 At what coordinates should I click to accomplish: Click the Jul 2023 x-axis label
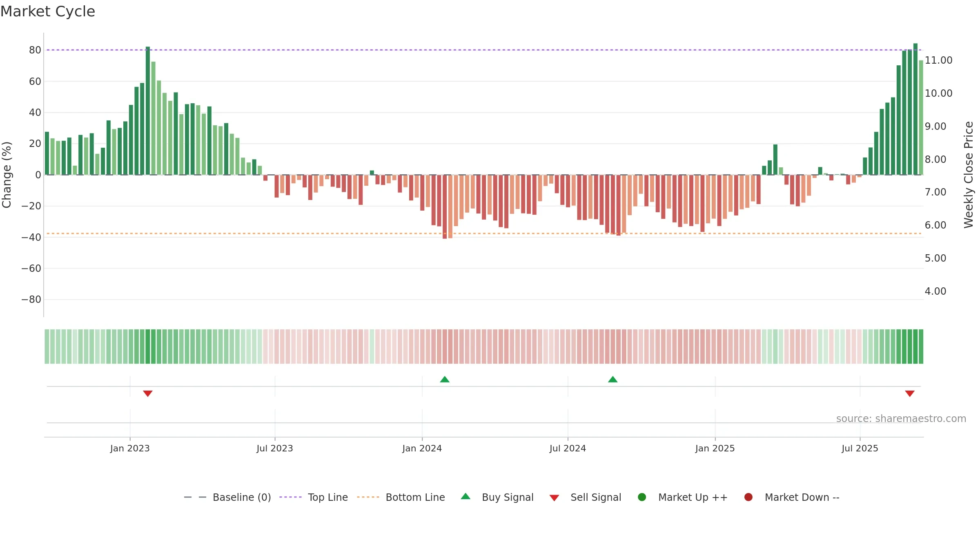coord(275,448)
